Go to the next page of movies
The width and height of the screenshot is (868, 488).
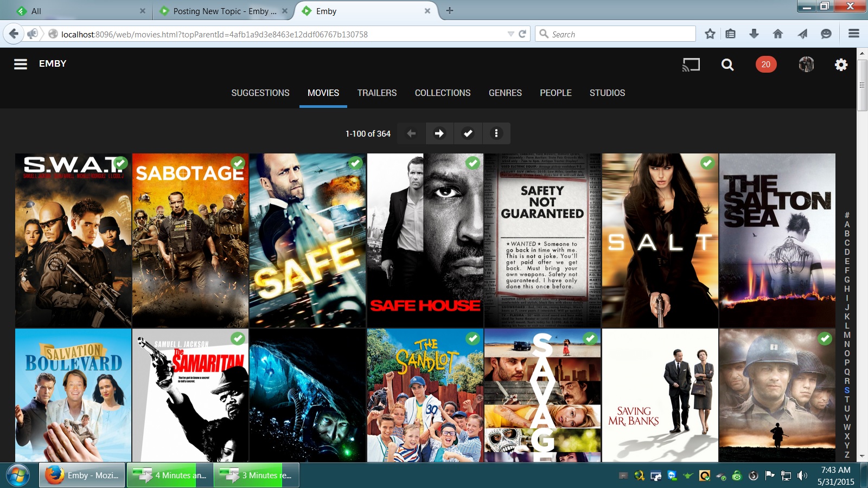pyautogui.click(x=439, y=133)
